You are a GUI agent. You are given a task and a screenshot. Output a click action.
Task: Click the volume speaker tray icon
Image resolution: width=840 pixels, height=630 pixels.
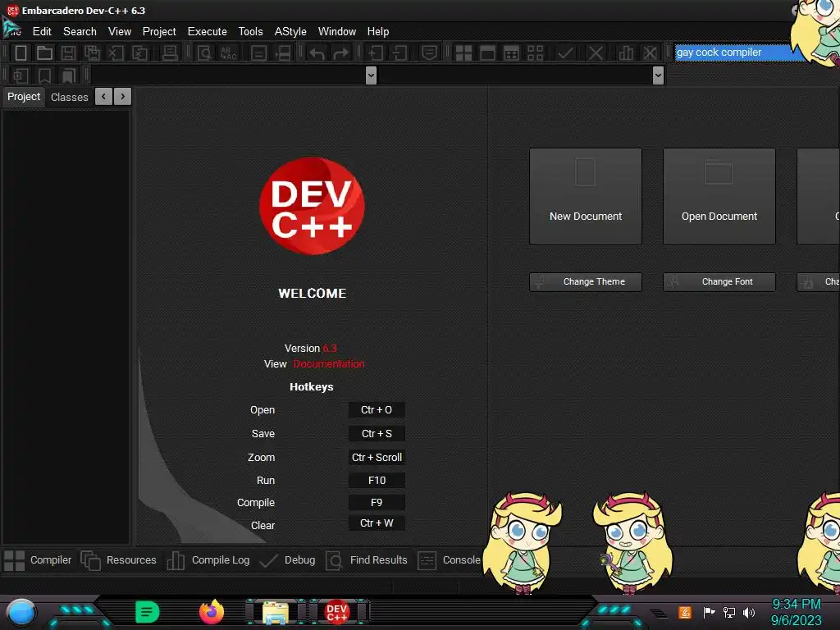[749, 612]
